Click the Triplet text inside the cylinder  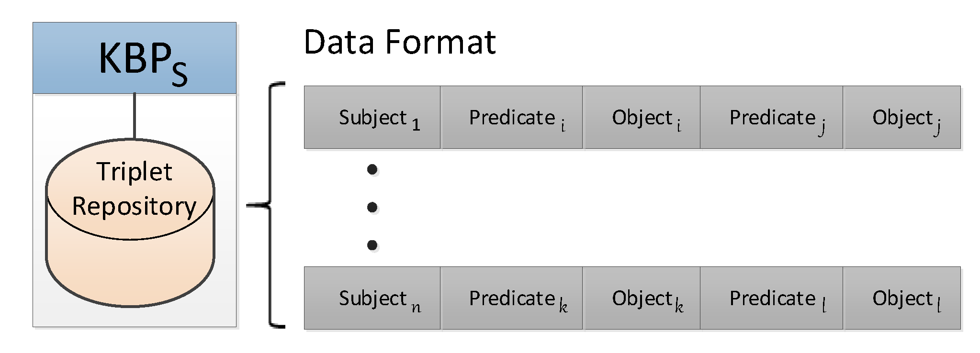coord(134,172)
